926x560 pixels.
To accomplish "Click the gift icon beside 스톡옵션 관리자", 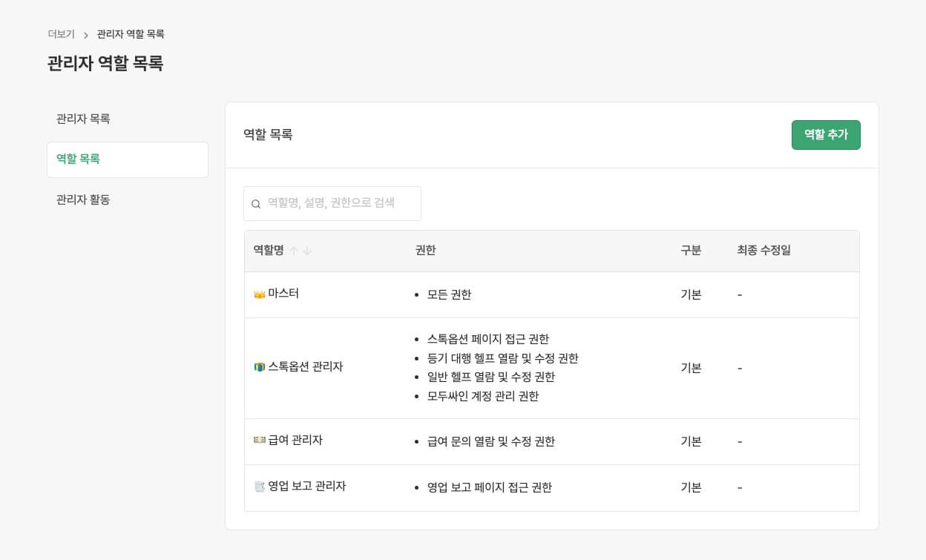I will 259,367.
